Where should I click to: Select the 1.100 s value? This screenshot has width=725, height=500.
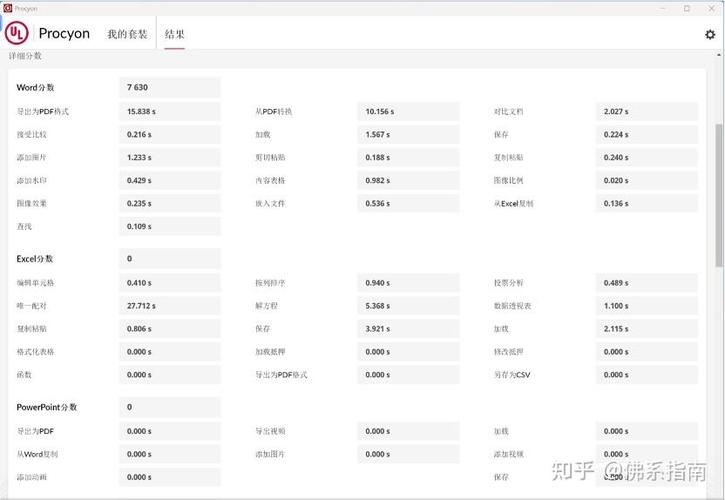click(x=646, y=306)
